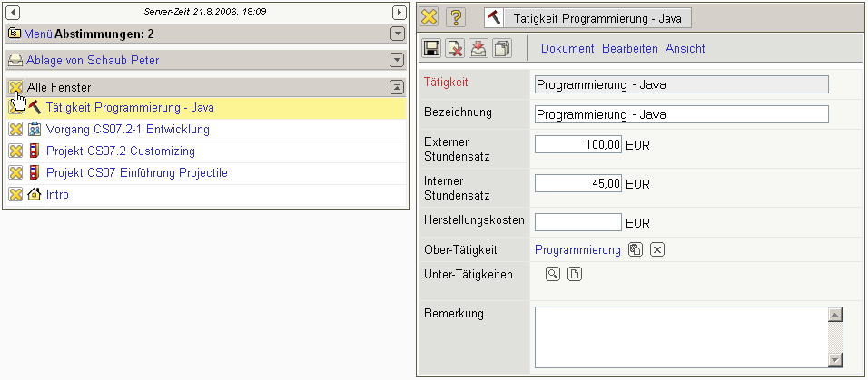This screenshot has height=380, width=868.
Task: Open Projekt CS07.2 Customizing link
Action: [121, 151]
